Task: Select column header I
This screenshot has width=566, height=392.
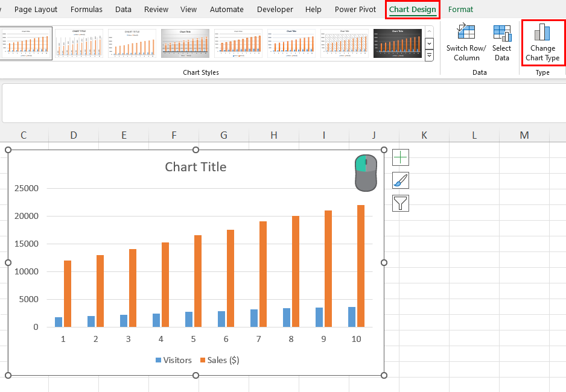Action: pyautogui.click(x=324, y=135)
